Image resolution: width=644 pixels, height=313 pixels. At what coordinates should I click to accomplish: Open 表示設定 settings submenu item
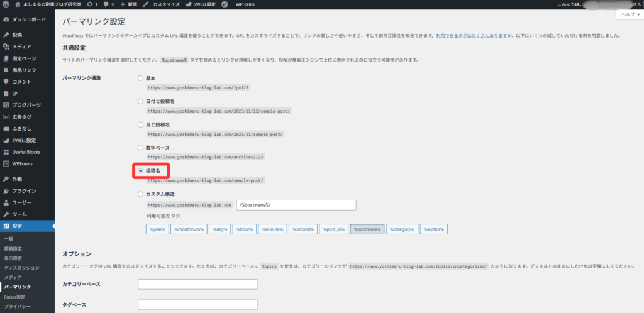[x=13, y=257]
